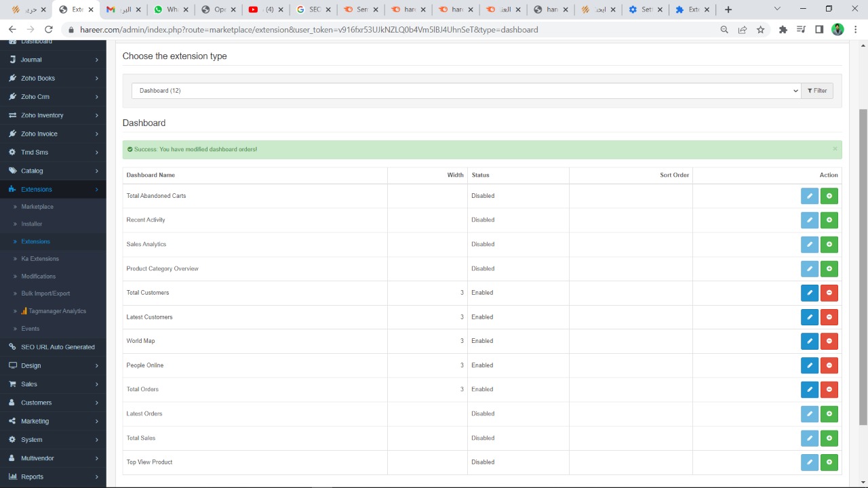Viewport: 868px width, 488px height.
Task: Switch to the WhatsApp browser tab
Action: click(172, 9)
